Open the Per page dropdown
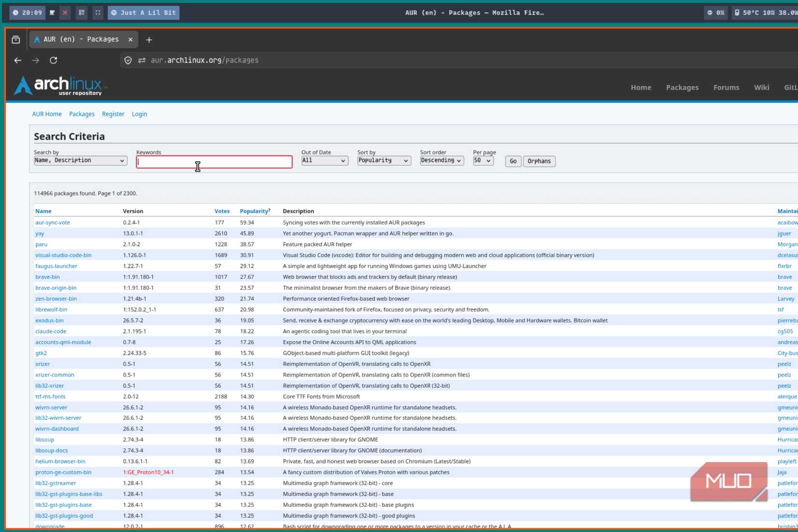 pyautogui.click(x=483, y=161)
